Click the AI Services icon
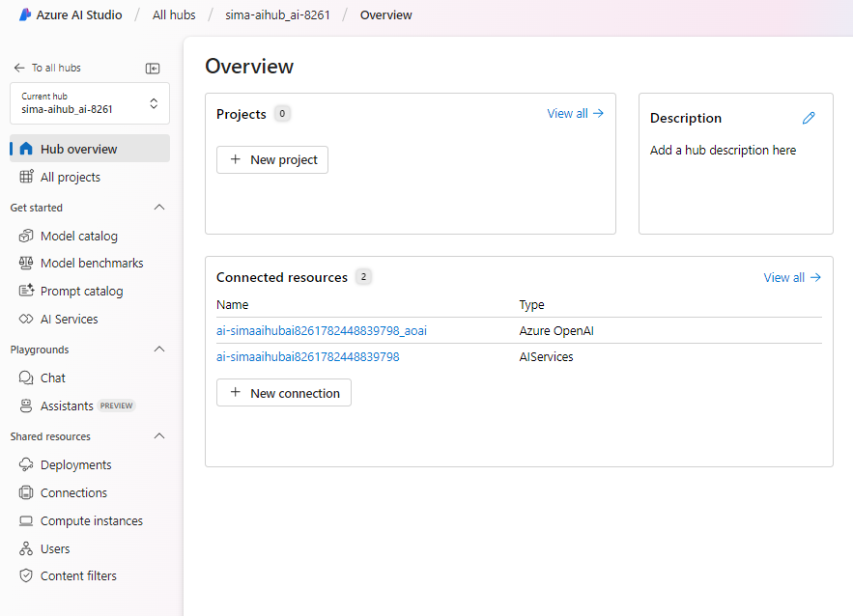Image resolution: width=853 pixels, height=616 pixels. tap(26, 319)
